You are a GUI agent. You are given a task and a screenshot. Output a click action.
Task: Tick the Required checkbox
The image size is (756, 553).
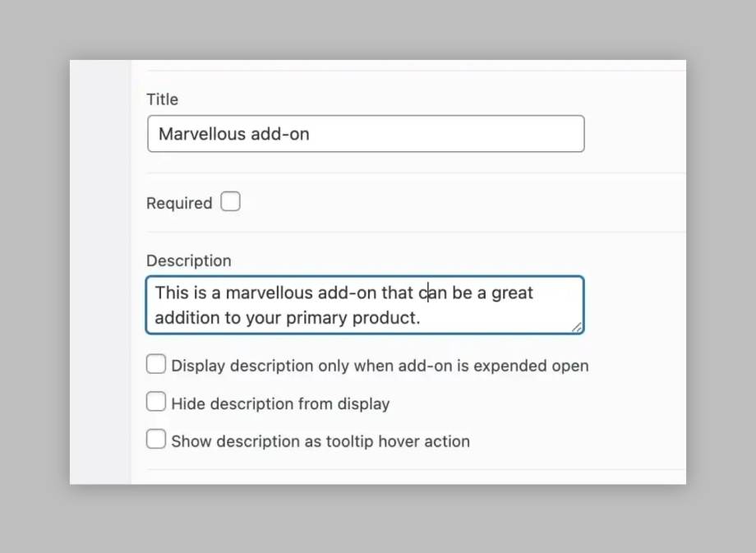230,201
